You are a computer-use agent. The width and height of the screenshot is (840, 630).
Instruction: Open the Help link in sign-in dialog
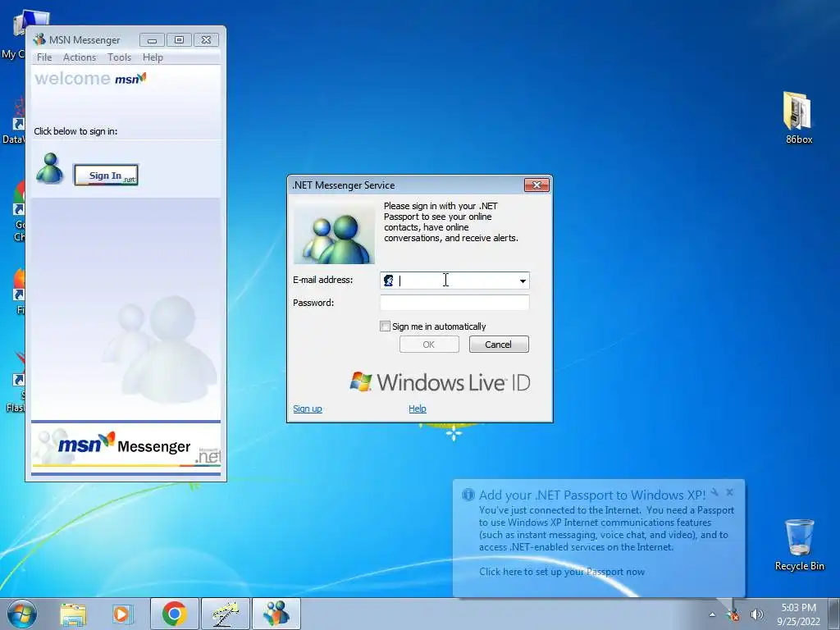click(x=418, y=409)
